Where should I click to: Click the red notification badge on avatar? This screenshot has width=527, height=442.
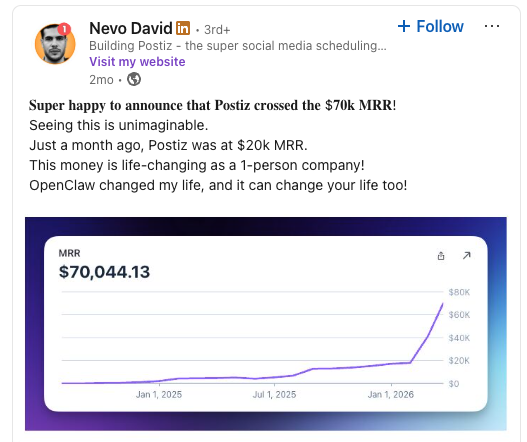(x=64, y=29)
